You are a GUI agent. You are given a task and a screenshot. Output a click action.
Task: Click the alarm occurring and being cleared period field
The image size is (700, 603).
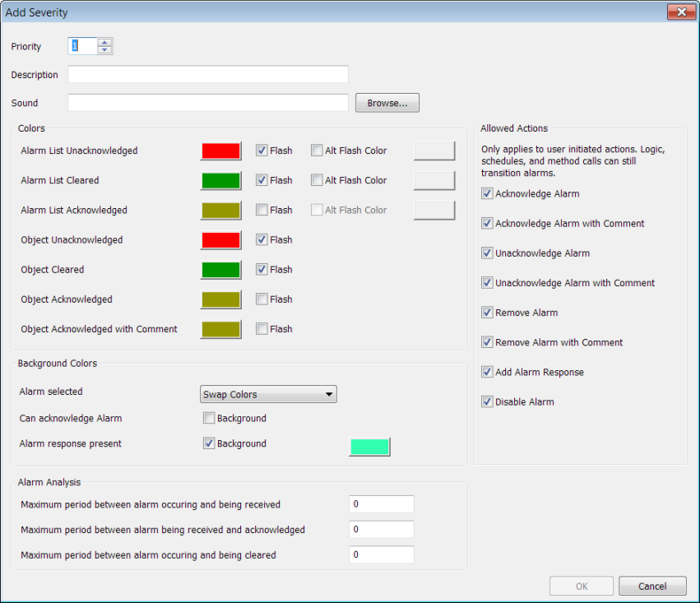tap(381, 555)
